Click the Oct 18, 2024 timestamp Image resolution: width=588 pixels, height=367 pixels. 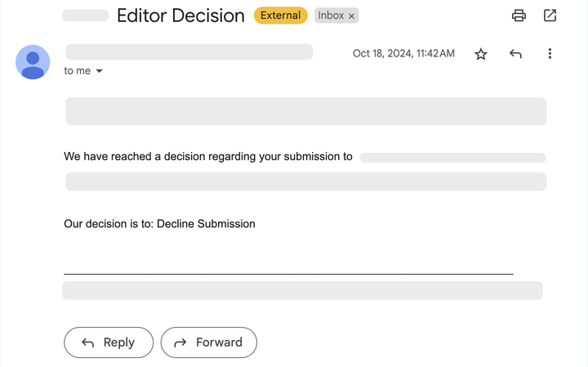click(403, 54)
